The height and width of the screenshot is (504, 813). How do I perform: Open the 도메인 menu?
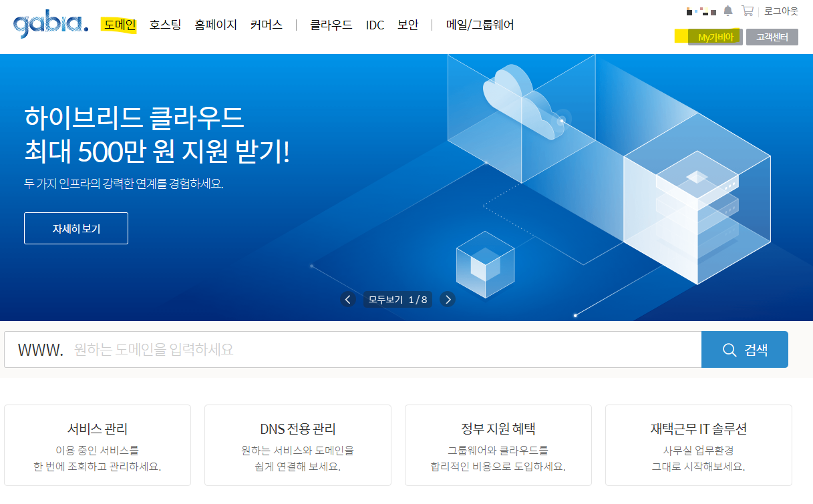click(x=119, y=24)
